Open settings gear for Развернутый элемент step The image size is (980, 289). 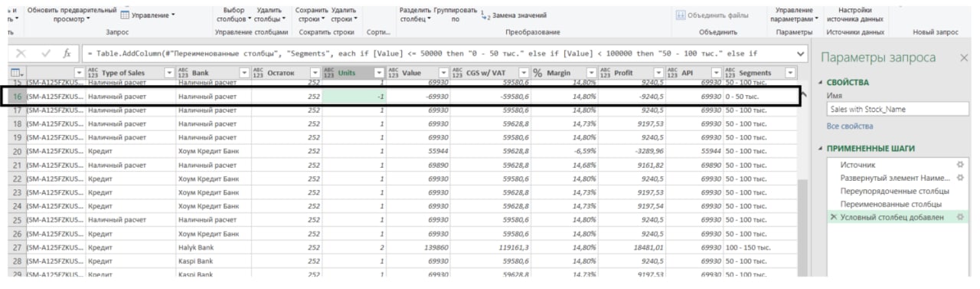click(961, 178)
